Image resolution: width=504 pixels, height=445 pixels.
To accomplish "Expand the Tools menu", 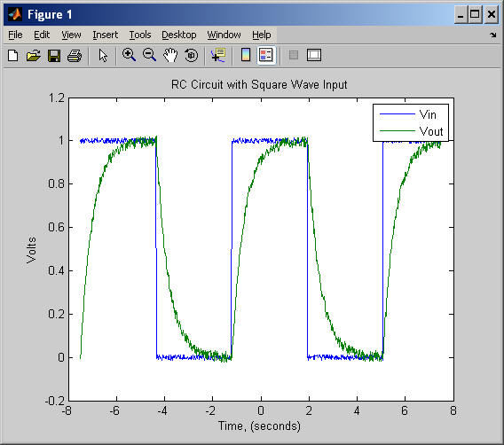I will 140,35.
